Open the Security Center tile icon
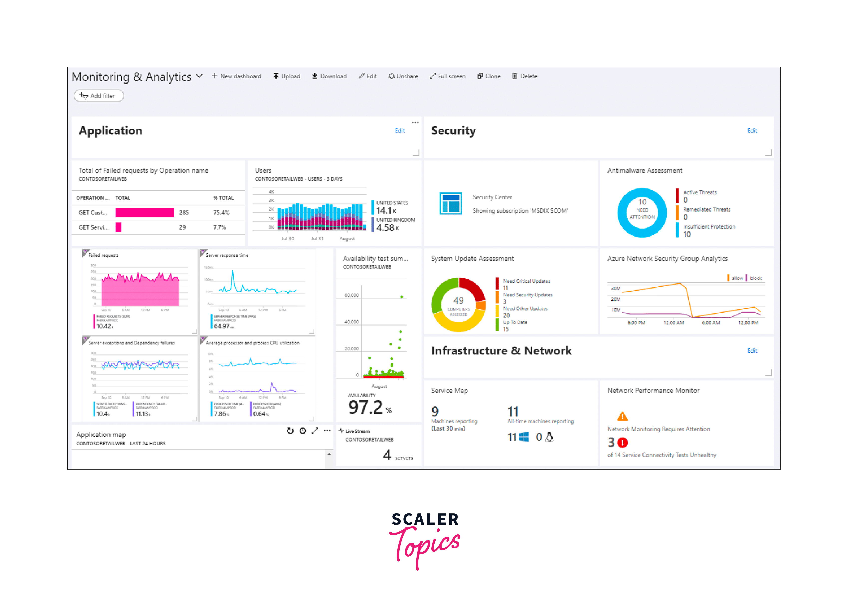This screenshot has height=616, width=849. [x=451, y=204]
